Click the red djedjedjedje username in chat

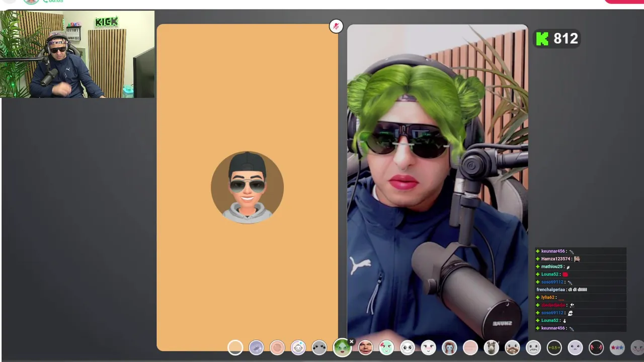(x=553, y=305)
